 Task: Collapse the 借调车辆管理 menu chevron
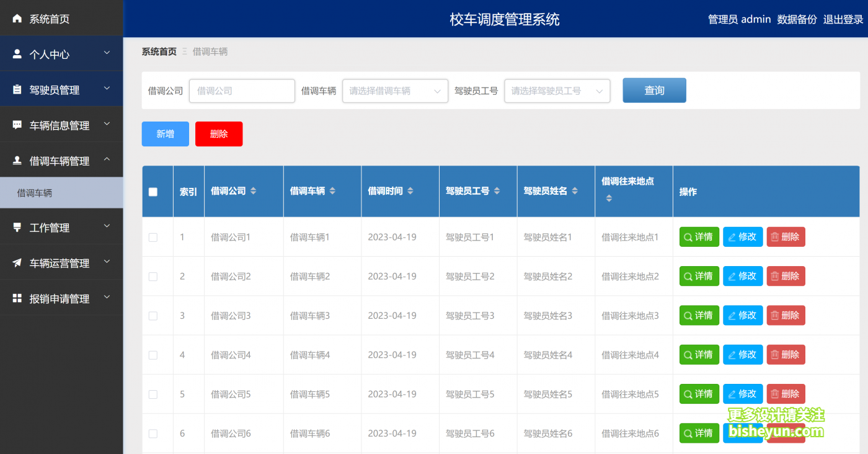click(106, 160)
